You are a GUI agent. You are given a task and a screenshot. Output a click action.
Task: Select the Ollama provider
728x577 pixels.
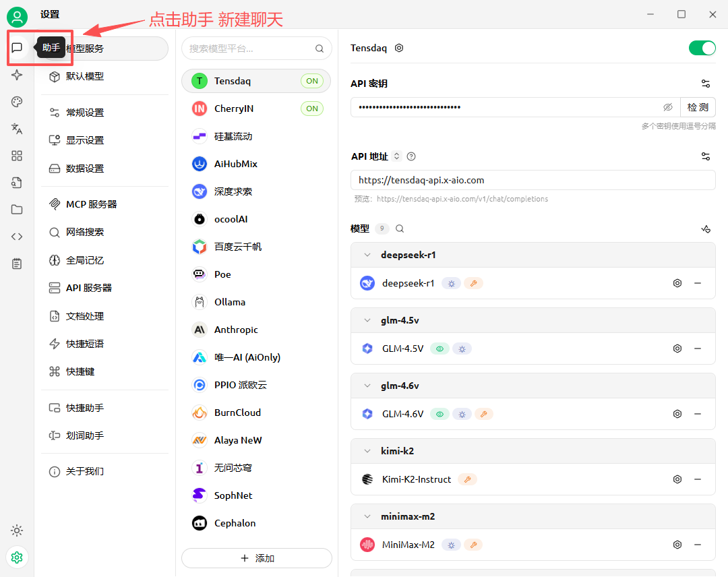[256, 302]
